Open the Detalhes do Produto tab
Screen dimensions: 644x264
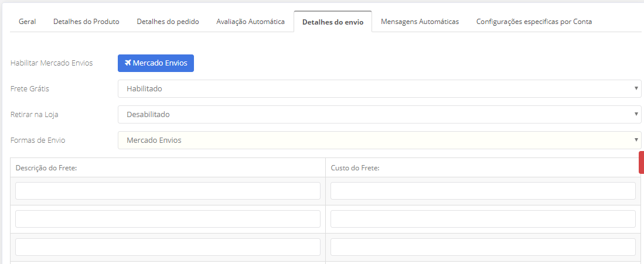pyautogui.click(x=86, y=22)
